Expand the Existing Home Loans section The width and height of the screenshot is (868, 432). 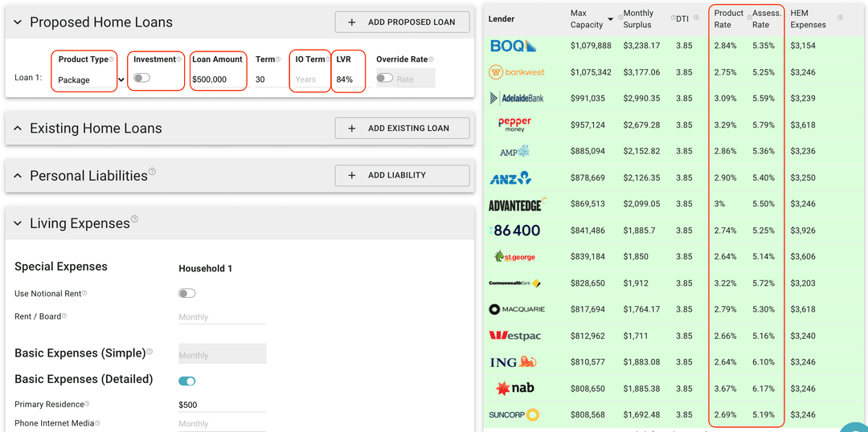[17, 128]
